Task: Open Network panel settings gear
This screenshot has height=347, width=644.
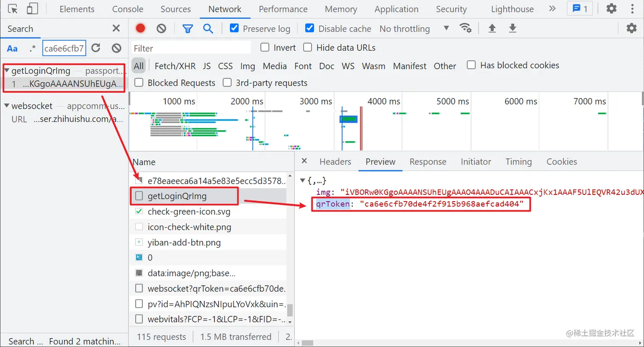Action: [631, 29]
